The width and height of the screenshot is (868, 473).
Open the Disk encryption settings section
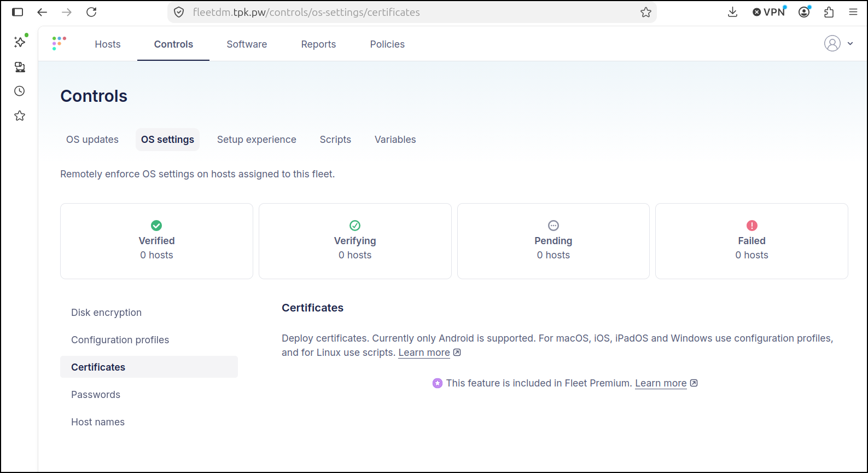coord(149,313)
